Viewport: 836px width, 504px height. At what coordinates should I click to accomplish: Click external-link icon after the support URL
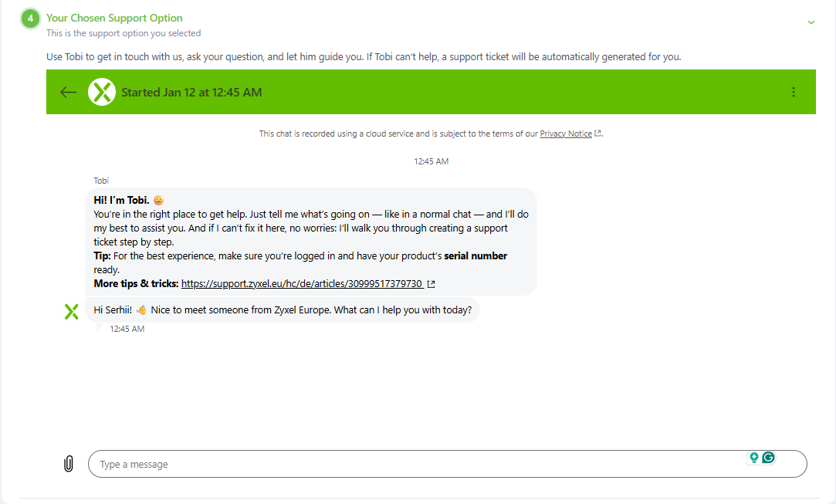[432, 284]
